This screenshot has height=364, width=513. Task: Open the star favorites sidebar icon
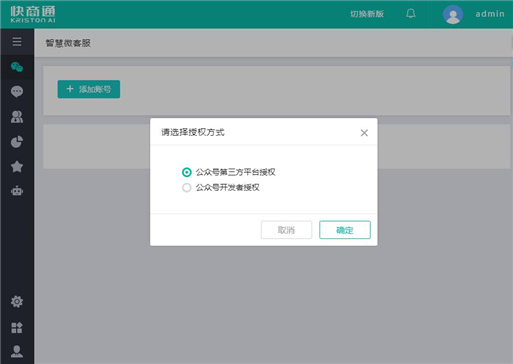click(17, 166)
